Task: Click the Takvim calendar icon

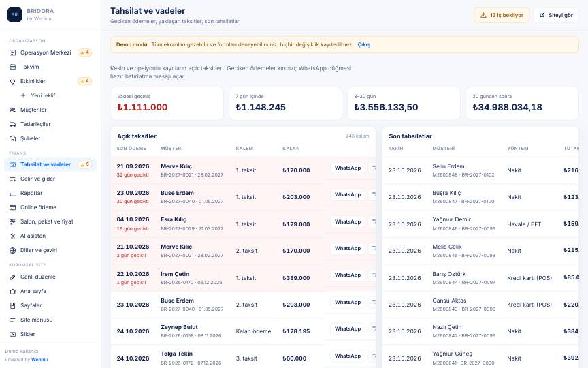Action: pos(12,67)
